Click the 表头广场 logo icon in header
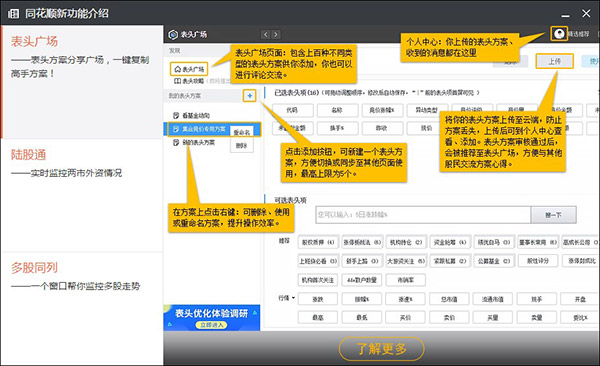Viewport: 600px width, 366px height. 173,35
